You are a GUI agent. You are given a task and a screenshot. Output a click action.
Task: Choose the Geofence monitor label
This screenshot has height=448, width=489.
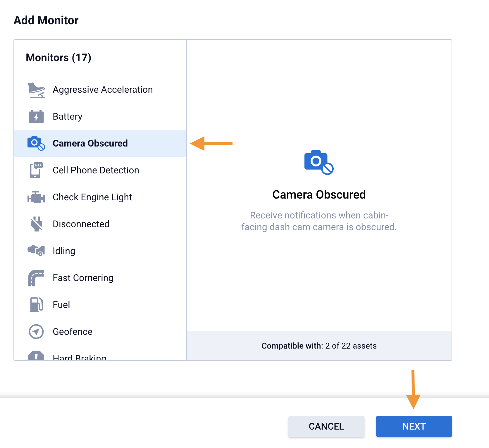(73, 332)
